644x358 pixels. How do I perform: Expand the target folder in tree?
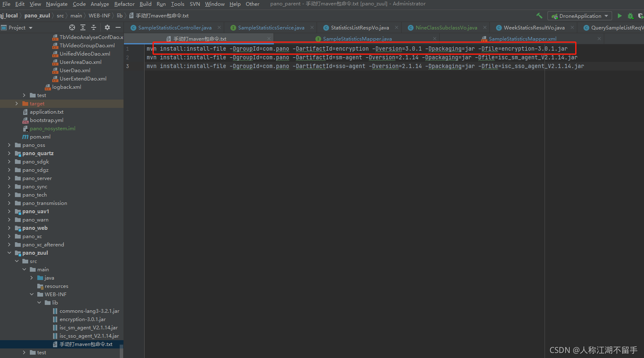click(x=17, y=103)
